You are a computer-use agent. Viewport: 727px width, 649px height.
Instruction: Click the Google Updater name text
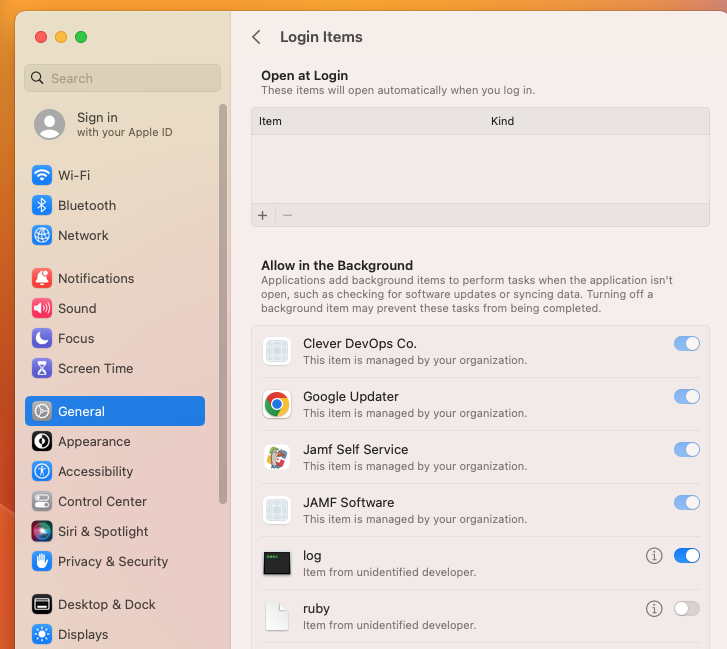pyautogui.click(x=351, y=396)
